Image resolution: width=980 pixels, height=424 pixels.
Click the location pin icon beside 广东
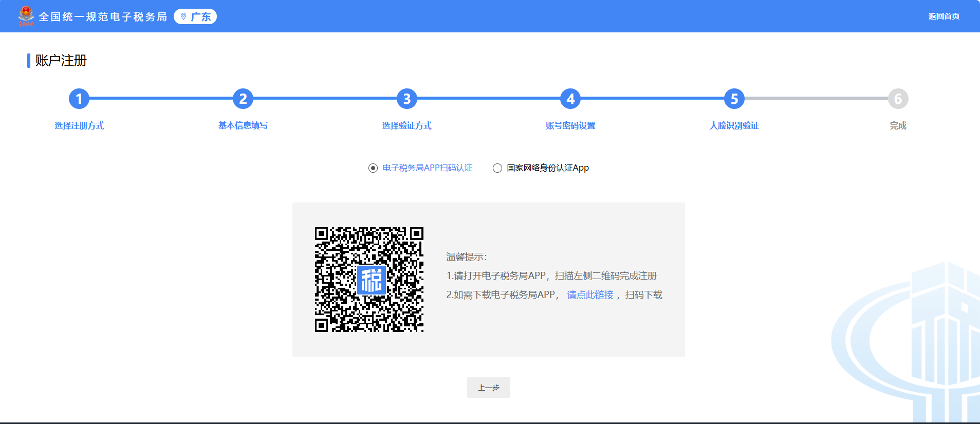(183, 16)
